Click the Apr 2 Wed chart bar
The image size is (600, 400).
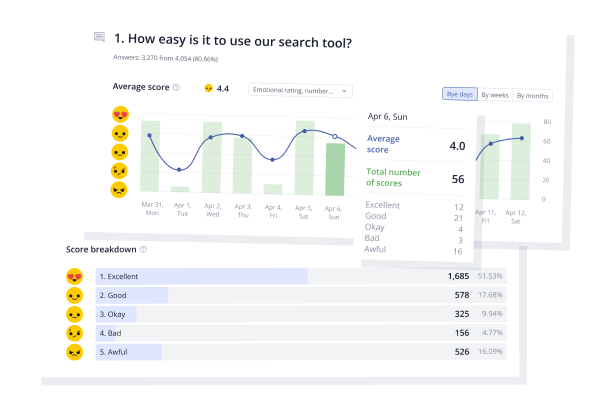pyautogui.click(x=212, y=157)
